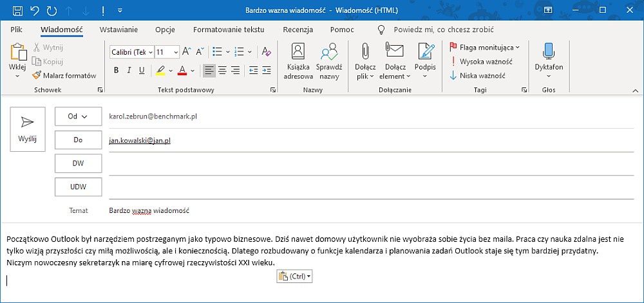Screen dimensions: 644x303
Task: Redo the last action in the title bar
Action: coord(52,11)
